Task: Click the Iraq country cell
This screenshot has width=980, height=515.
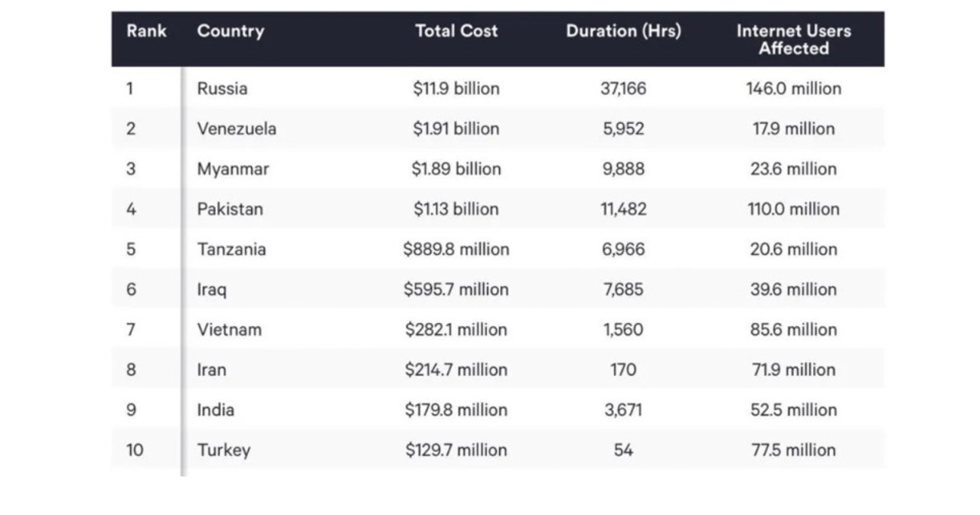Action: pos(211,290)
